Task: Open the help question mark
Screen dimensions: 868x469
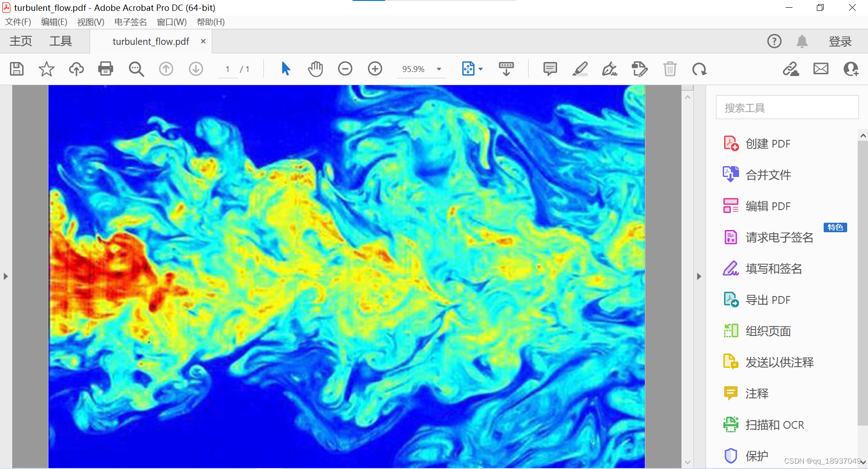Action: click(x=774, y=41)
